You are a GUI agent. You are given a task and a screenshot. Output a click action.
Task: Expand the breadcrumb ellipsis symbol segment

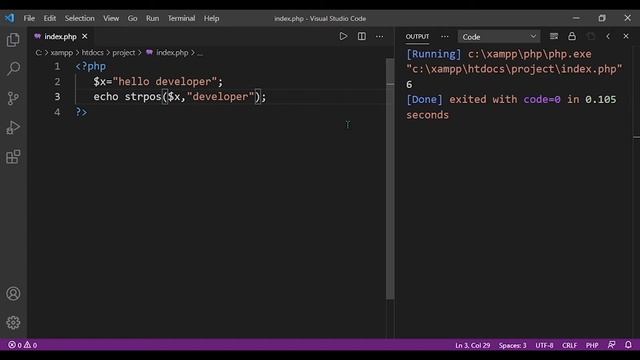[200, 53]
